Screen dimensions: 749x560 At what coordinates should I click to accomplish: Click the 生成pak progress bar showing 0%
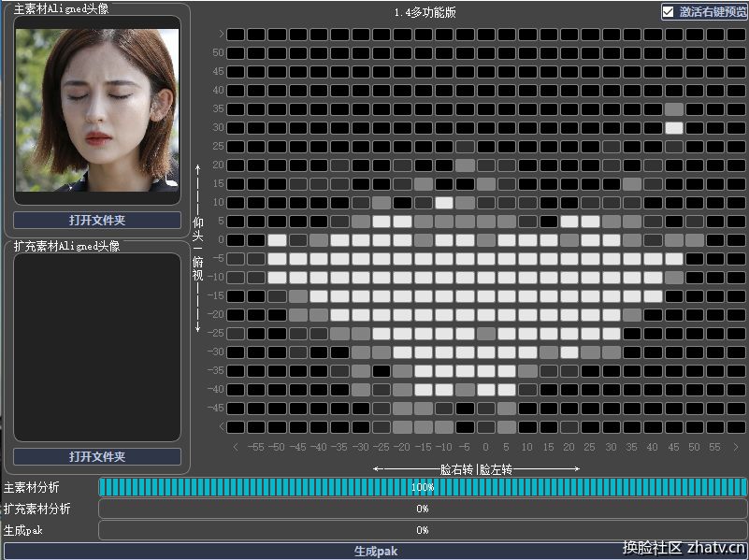tap(423, 530)
